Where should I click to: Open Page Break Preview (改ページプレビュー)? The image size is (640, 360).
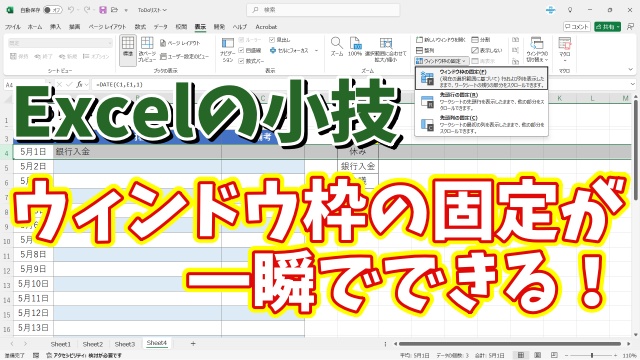(x=147, y=49)
